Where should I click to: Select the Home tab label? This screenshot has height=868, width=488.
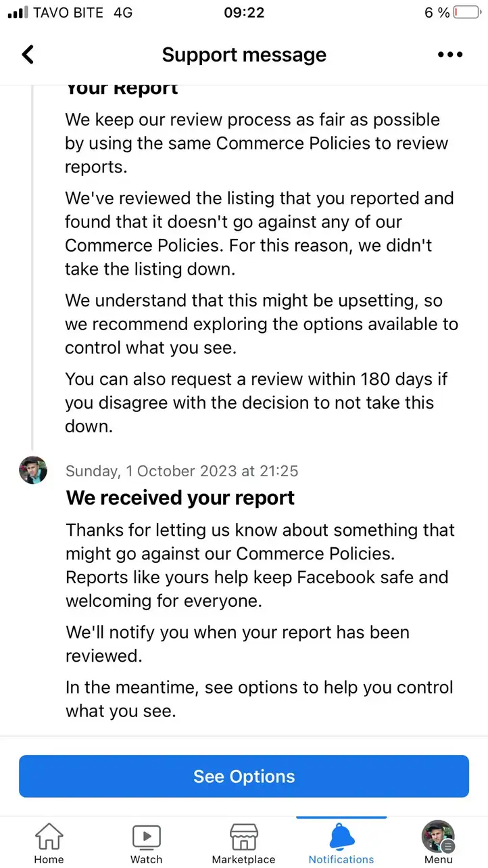(49, 859)
